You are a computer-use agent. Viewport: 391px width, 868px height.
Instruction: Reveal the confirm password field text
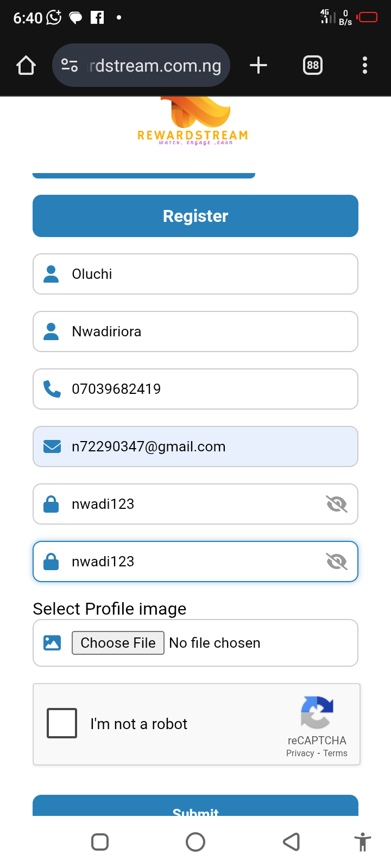click(x=337, y=561)
